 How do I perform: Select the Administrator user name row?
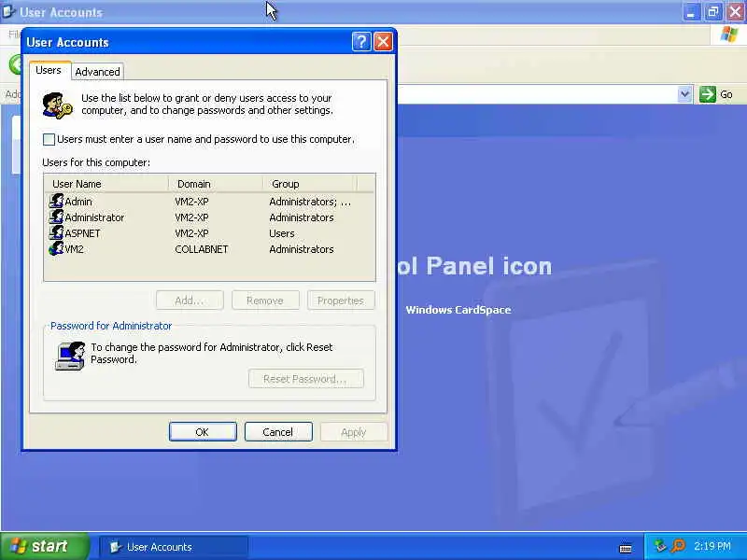pos(94,217)
